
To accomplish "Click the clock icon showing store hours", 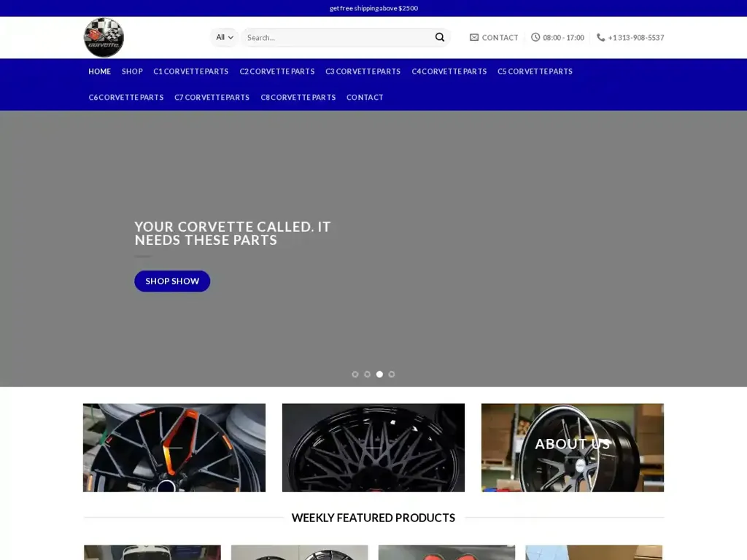I will 535,37.
